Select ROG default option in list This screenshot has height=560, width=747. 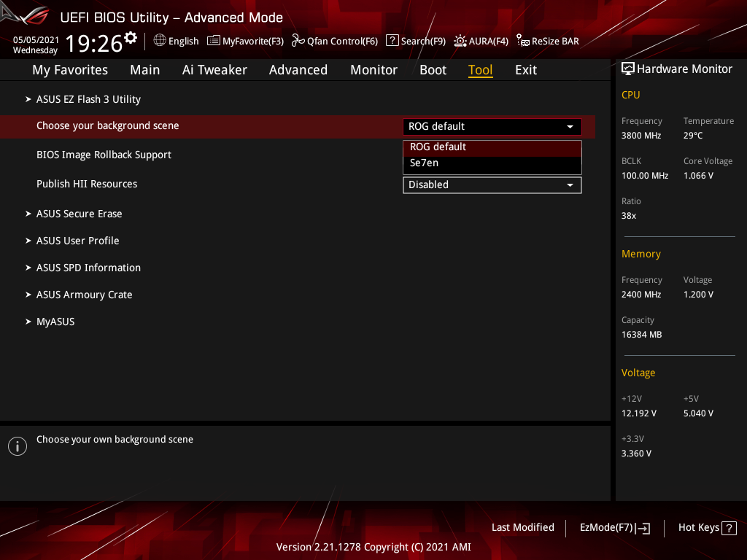[492, 147]
